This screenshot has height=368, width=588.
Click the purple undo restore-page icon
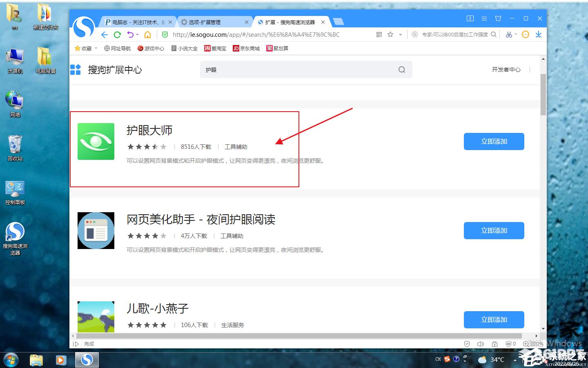tap(130, 35)
